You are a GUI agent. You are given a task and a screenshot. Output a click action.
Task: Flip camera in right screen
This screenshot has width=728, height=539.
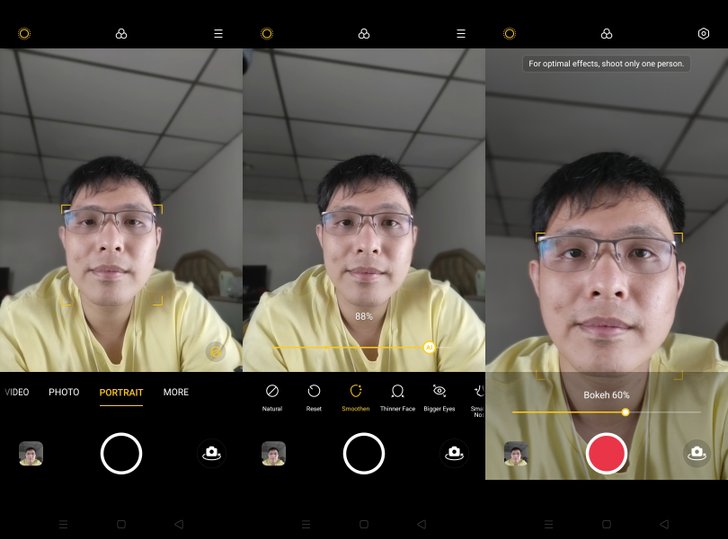point(697,453)
